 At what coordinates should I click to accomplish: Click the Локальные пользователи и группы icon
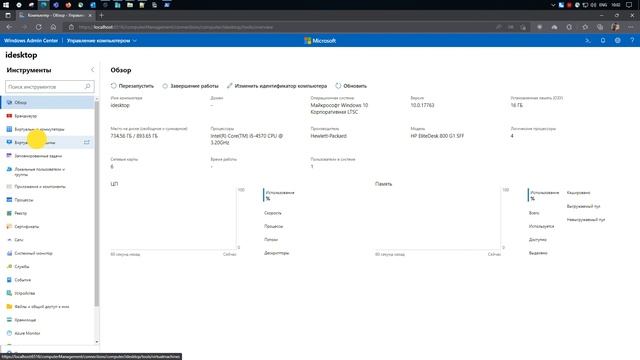pyautogui.click(x=9, y=169)
